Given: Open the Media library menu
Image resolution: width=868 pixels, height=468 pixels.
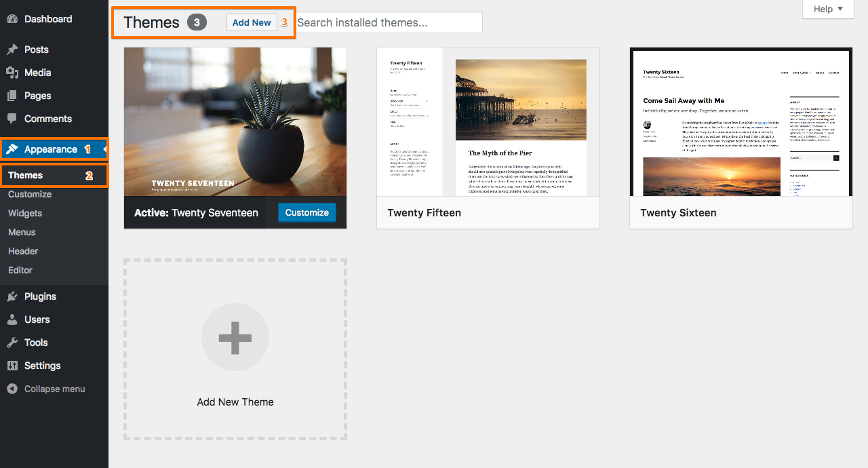Looking at the screenshot, I should coord(54,73).
